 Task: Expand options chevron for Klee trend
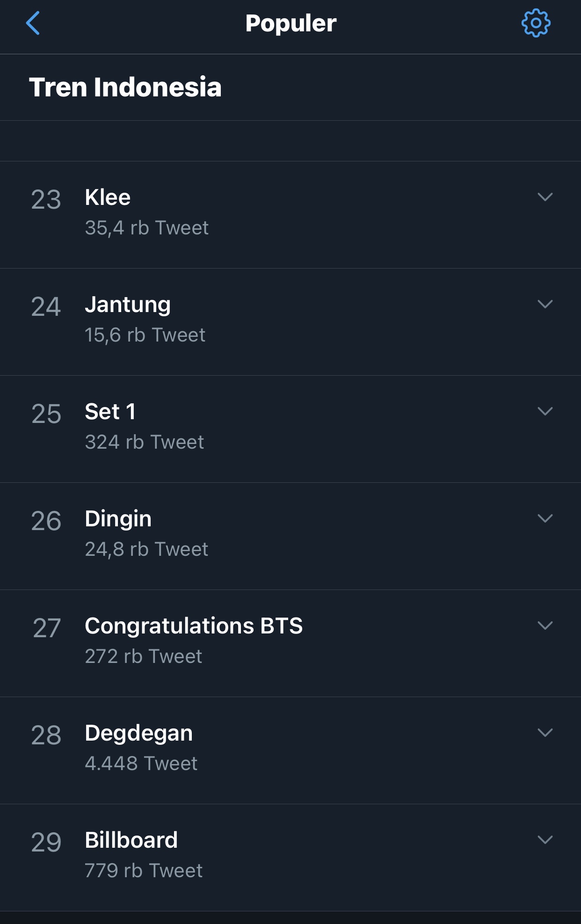(545, 197)
